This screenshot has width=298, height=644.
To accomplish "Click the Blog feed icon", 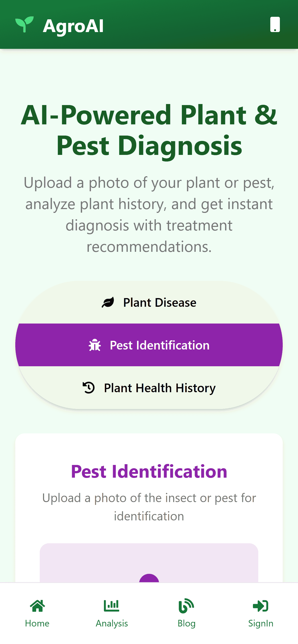I will tap(186, 606).
